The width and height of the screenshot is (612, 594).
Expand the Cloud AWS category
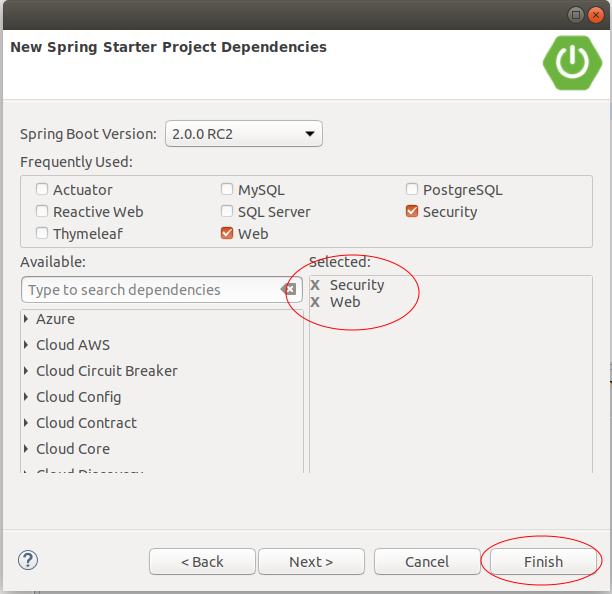coord(26,345)
